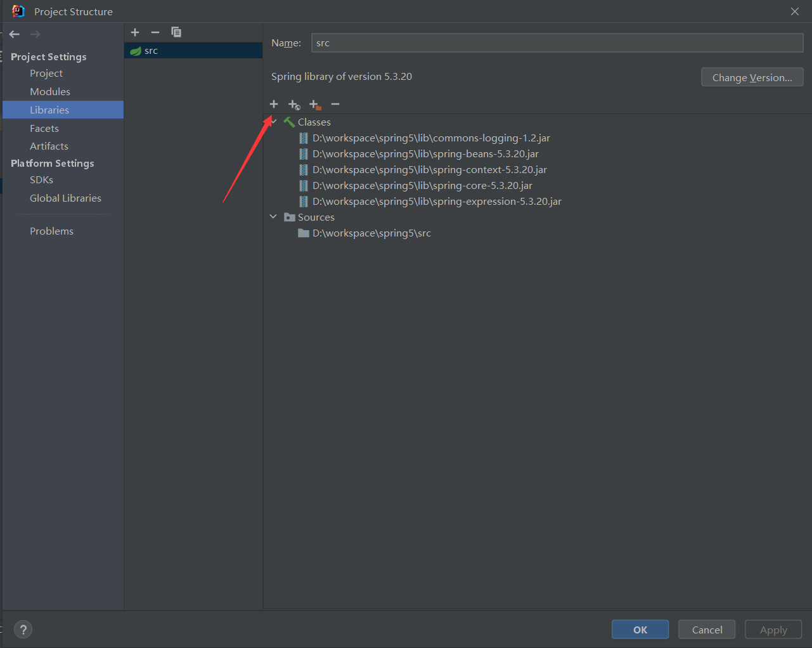This screenshot has width=812, height=648.
Task: Select D:\workspace\spring5\src source path
Action: coord(371,233)
